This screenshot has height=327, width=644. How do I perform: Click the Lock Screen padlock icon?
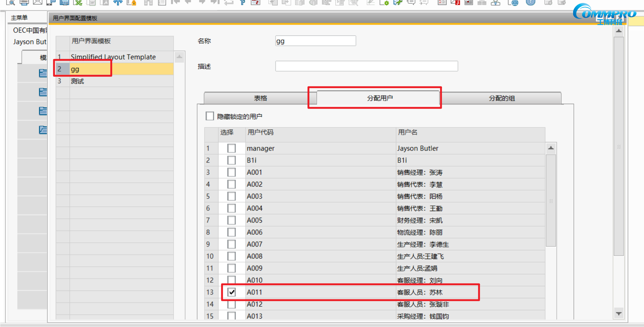131,2
